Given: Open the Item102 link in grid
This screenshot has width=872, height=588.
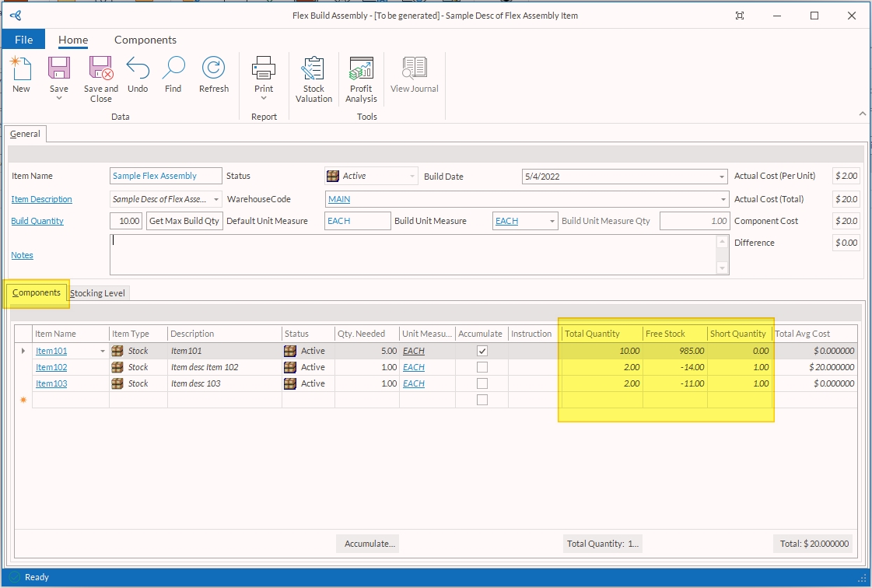Looking at the screenshot, I should [x=51, y=367].
